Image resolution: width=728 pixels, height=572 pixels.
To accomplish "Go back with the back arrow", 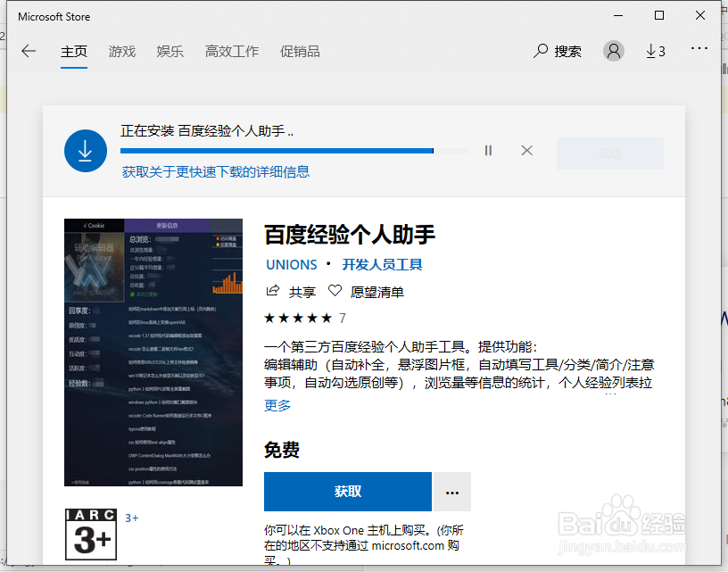I will click(x=29, y=51).
